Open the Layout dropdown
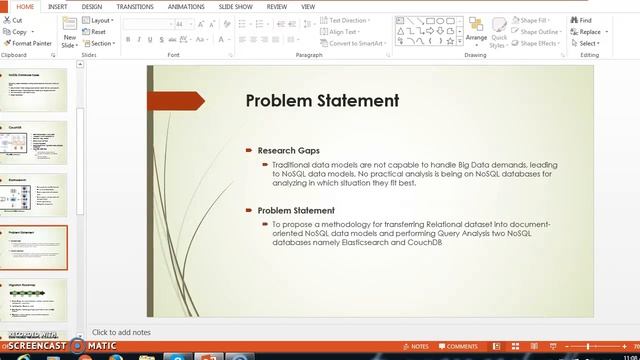 [98, 20]
